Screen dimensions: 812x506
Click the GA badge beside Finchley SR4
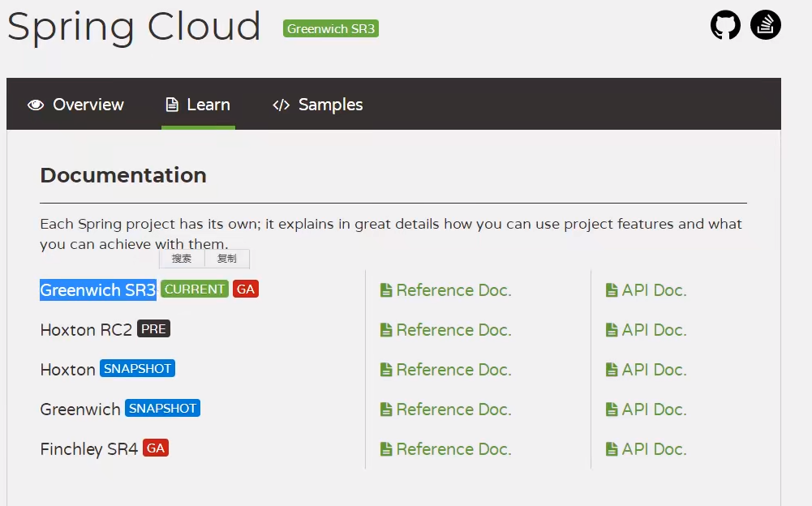pos(156,448)
